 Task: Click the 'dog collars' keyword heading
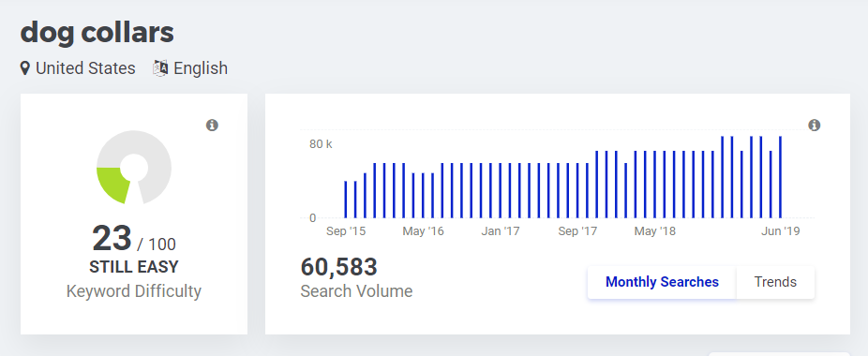[x=97, y=33]
